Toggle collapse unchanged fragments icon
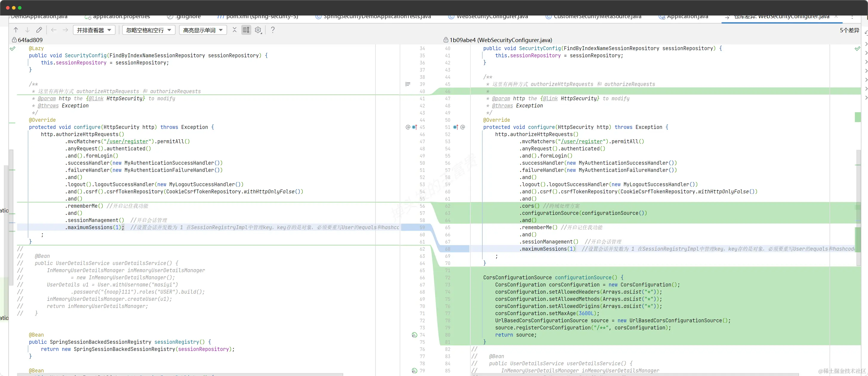The height and width of the screenshot is (376, 868). point(235,30)
